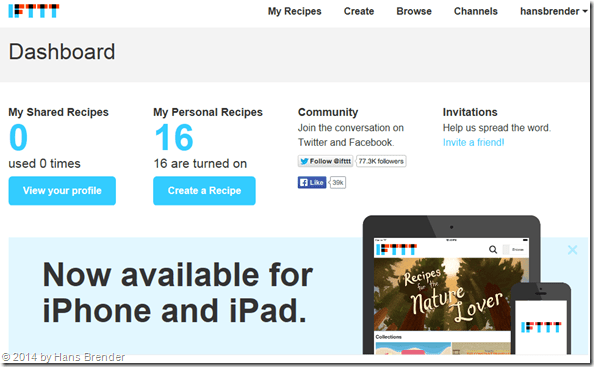Click the 39k Facebook like count
This screenshot has width=594, height=367.
tap(338, 183)
